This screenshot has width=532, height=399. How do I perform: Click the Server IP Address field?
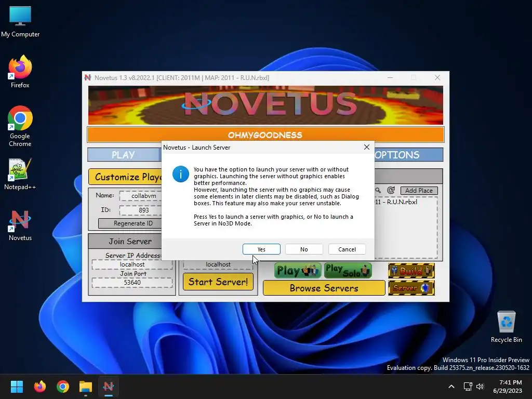[132, 264]
